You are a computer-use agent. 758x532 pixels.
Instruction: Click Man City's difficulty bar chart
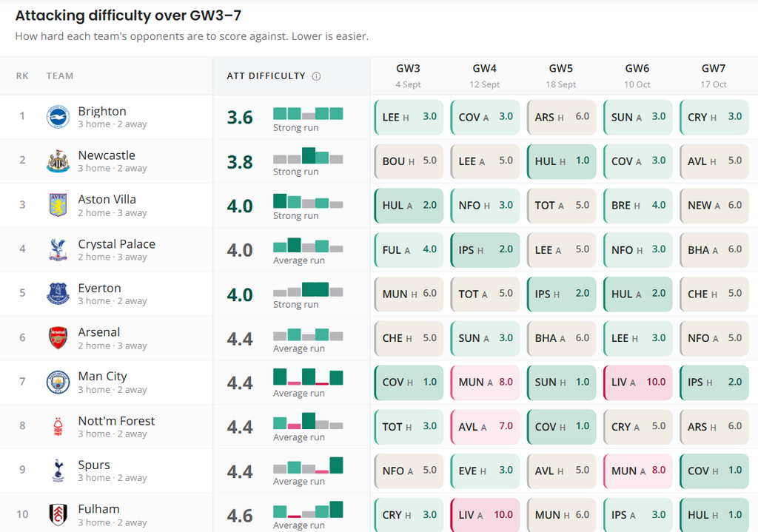[x=308, y=377]
